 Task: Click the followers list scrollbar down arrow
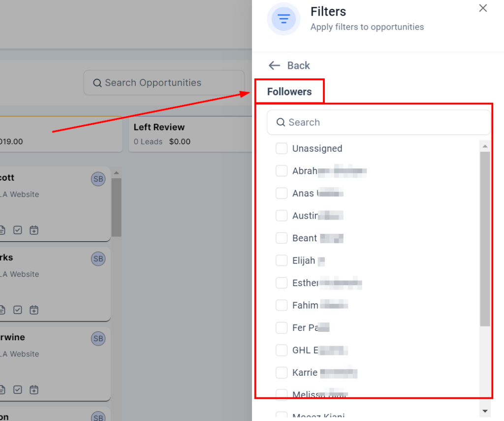(x=485, y=411)
